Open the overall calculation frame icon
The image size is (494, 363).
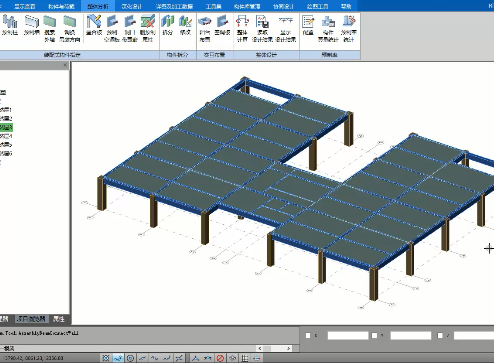[x=242, y=28]
